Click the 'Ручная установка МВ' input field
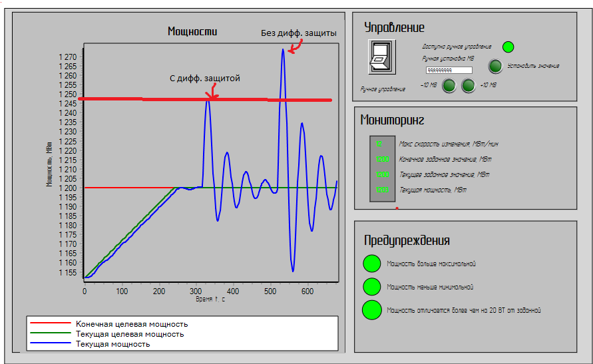The image size is (593, 364). (x=449, y=70)
